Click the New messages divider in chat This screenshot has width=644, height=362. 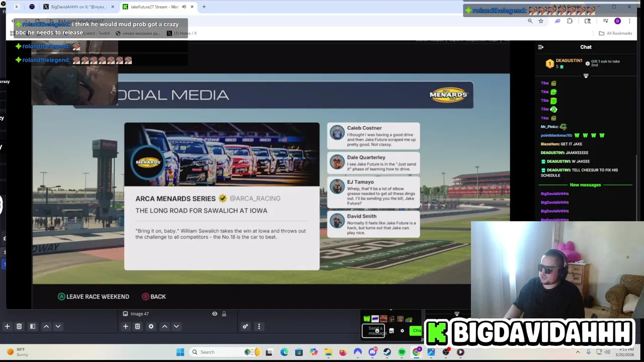(x=585, y=185)
